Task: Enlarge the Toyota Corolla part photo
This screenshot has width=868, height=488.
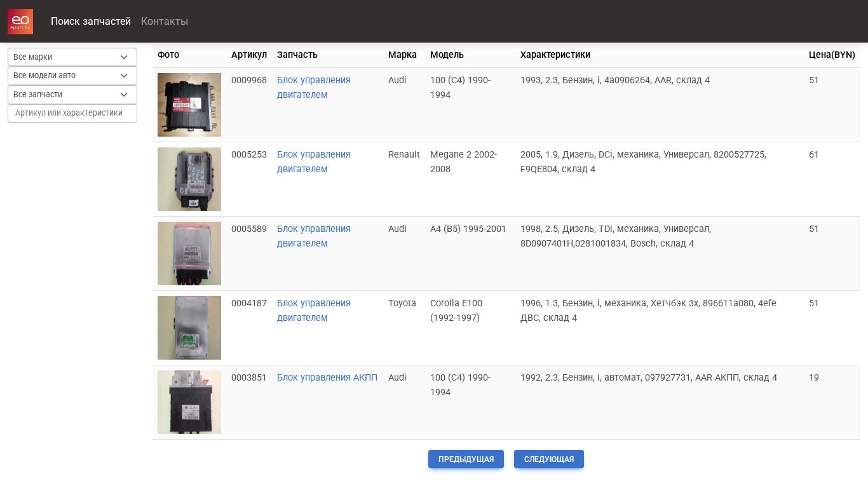Action: point(189,328)
